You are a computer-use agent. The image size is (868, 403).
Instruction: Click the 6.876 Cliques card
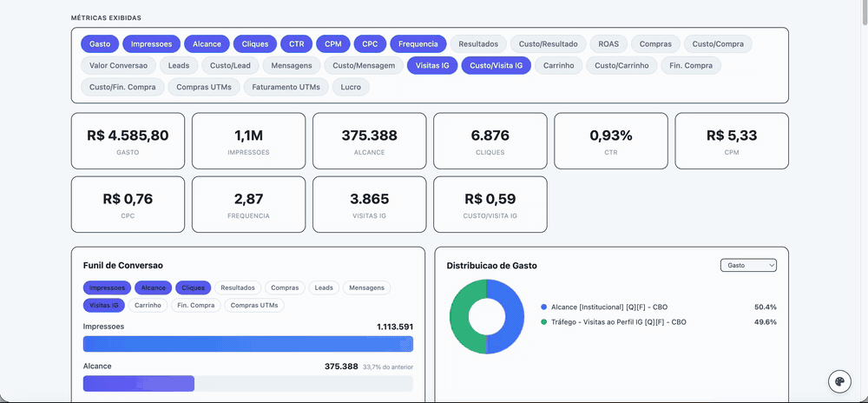point(490,142)
